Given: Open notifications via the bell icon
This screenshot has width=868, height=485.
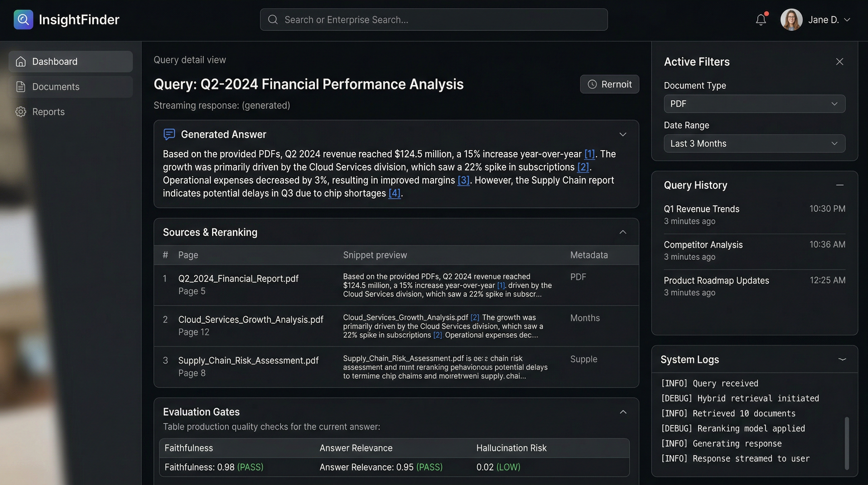Looking at the screenshot, I should tap(760, 20).
